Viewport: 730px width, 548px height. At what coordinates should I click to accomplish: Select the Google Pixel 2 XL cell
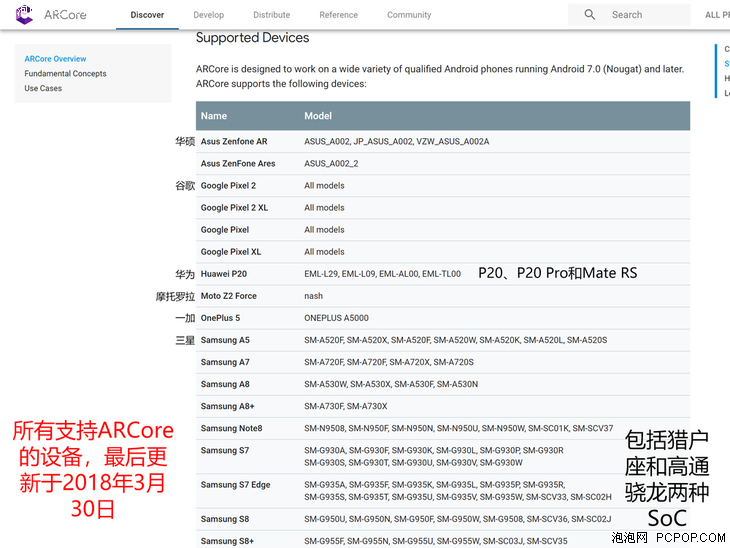(x=234, y=208)
